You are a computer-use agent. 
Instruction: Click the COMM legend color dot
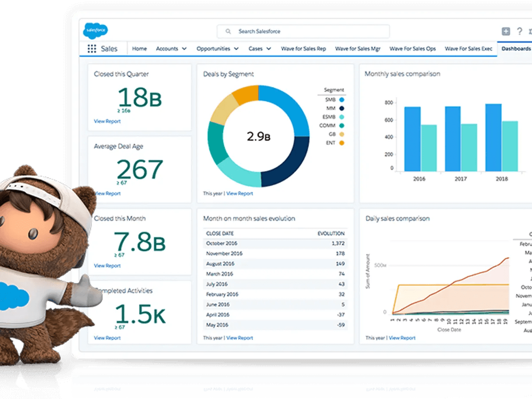coord(342,125)
